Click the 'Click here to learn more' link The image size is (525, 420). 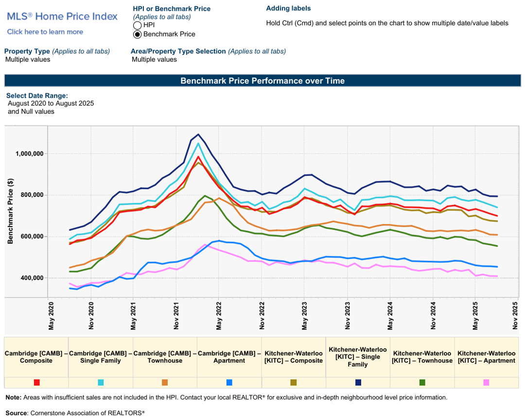tap(45, 32)
